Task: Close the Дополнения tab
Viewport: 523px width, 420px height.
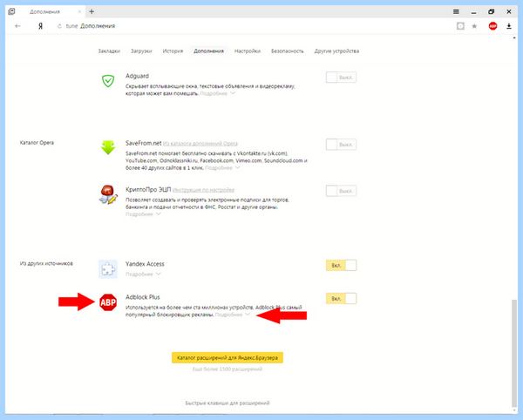Action: (x=79, y=11)
